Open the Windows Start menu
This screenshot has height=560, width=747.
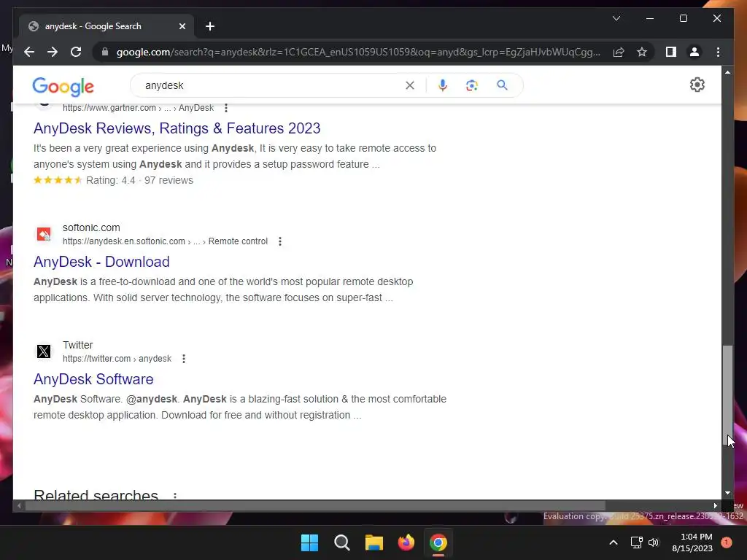click(x=309, y=542)
